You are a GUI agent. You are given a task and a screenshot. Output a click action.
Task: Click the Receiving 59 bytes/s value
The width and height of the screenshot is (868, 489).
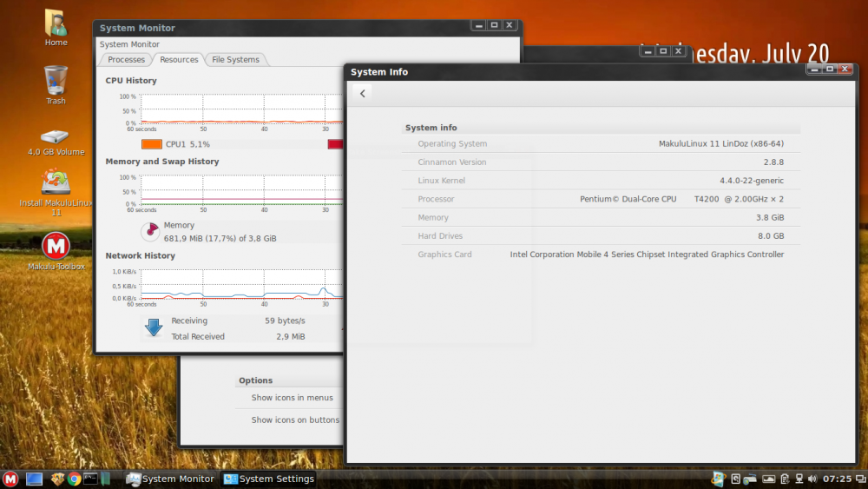[x=285, y=320]
